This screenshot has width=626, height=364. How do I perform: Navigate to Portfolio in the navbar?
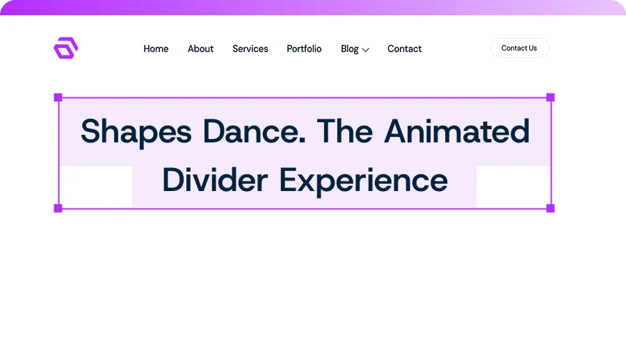[304, 49]
